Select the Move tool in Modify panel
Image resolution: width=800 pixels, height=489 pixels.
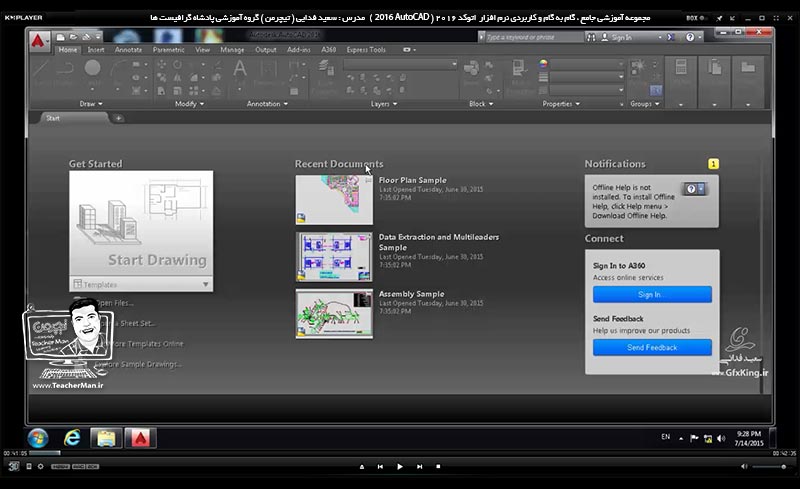161,64
